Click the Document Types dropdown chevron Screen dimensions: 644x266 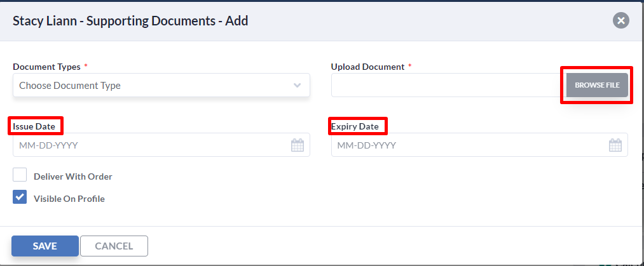[x=298, y=85]
